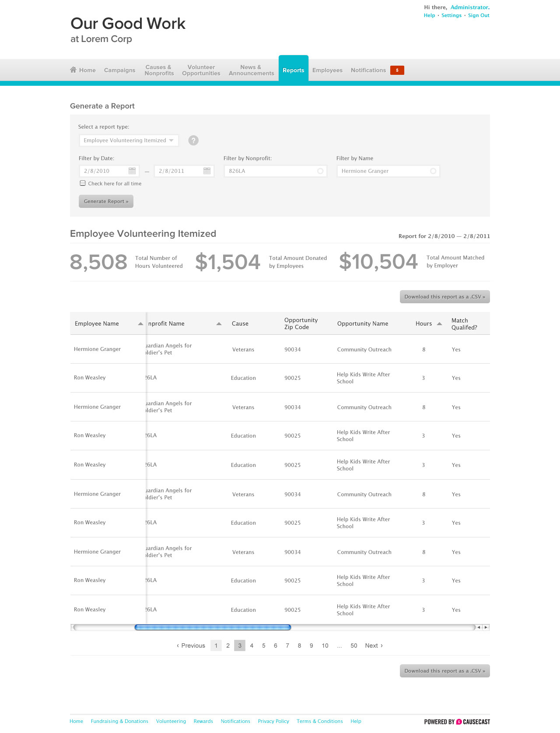560x733 pixels.
Task: Click the Cause column header
Action: (240, 324)
